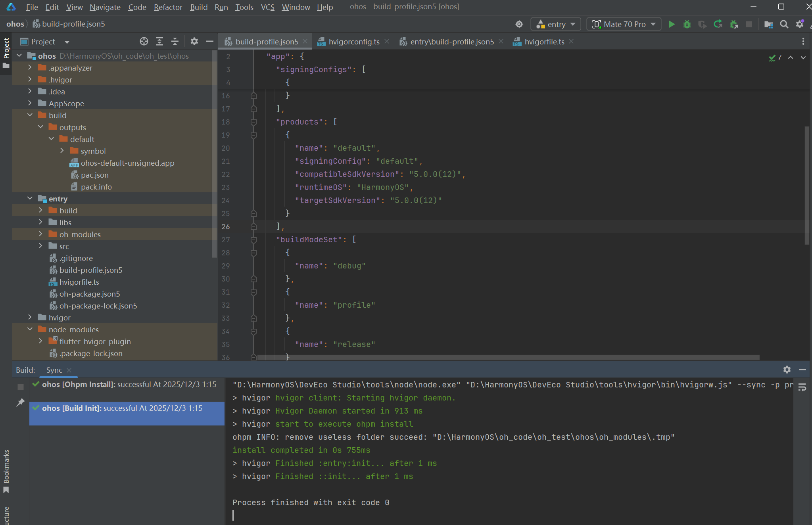Click the editor horizontal scrollbar

coord(508,357)
